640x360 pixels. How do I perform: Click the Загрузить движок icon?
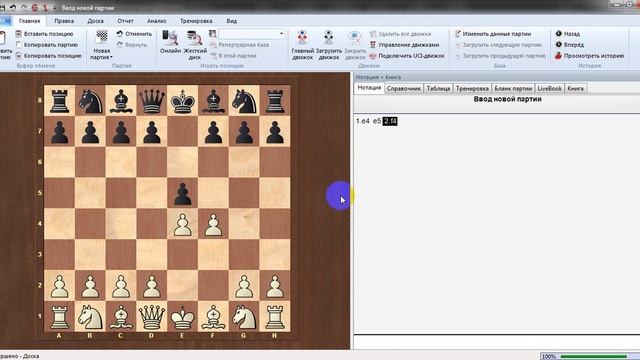[329, 38]
